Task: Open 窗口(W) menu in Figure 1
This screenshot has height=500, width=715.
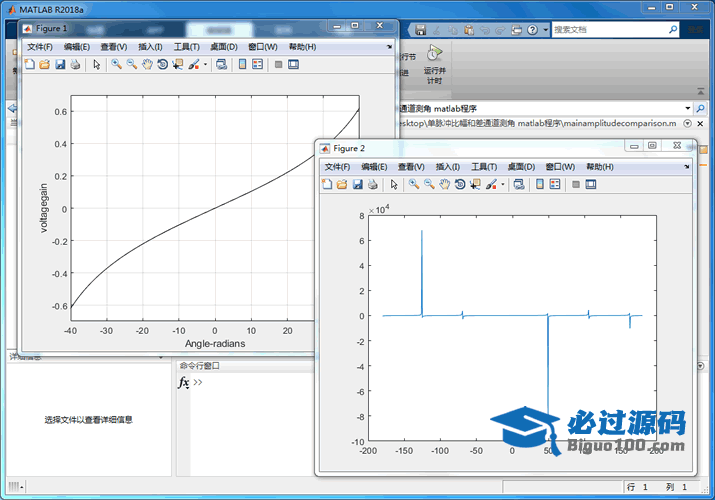Action: click(x=263, y=47)
